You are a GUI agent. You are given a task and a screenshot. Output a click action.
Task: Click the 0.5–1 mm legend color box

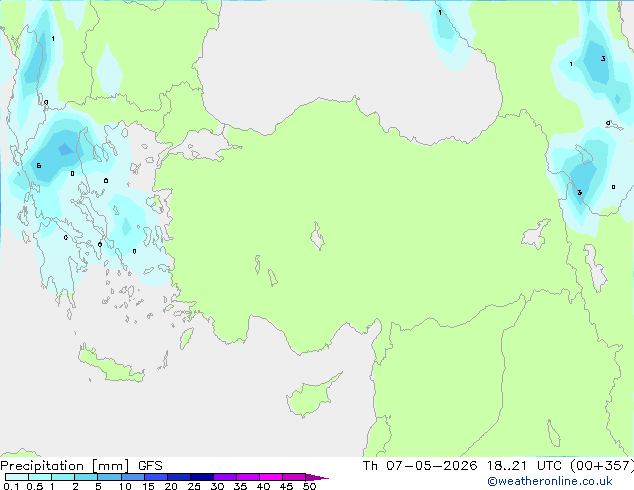click(x=40, y=477)
